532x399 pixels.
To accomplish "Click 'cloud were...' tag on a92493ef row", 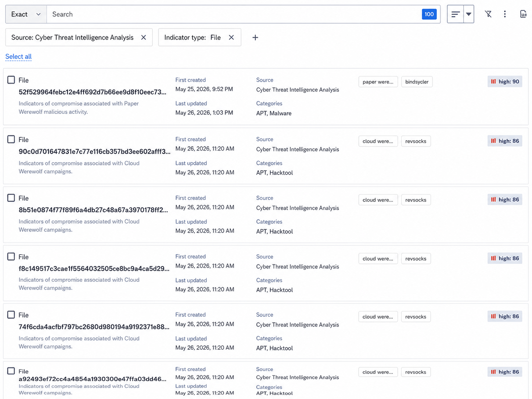I will [378, 372].
